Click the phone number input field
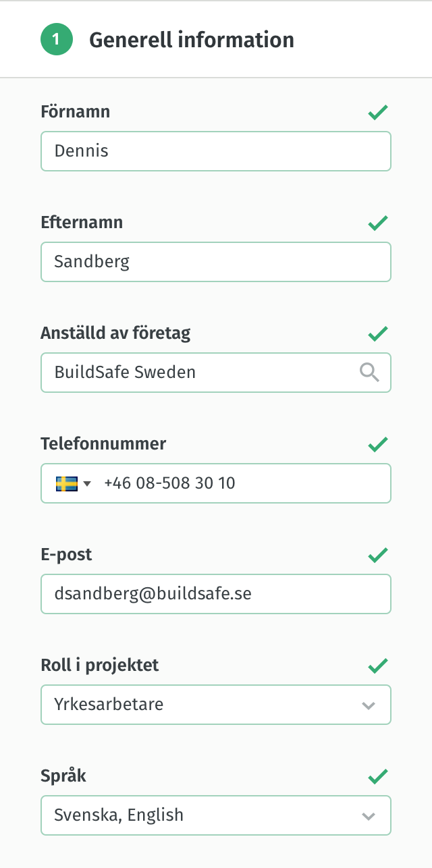This screenshot has height=868, width=432. pyautogui.click(x=243, y=483)
